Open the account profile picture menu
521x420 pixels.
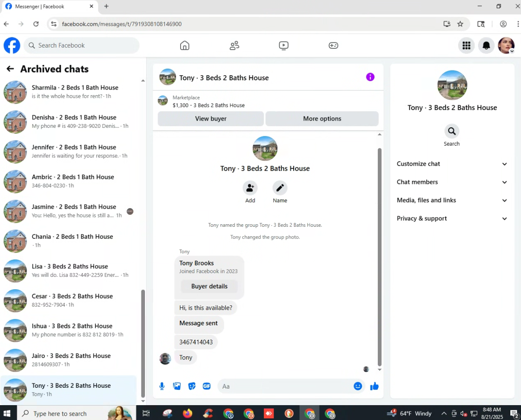tap(506, 45)
